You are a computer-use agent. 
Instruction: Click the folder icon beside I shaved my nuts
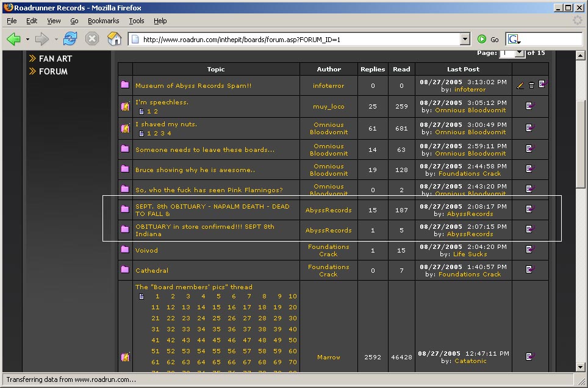tap(125, 128)
